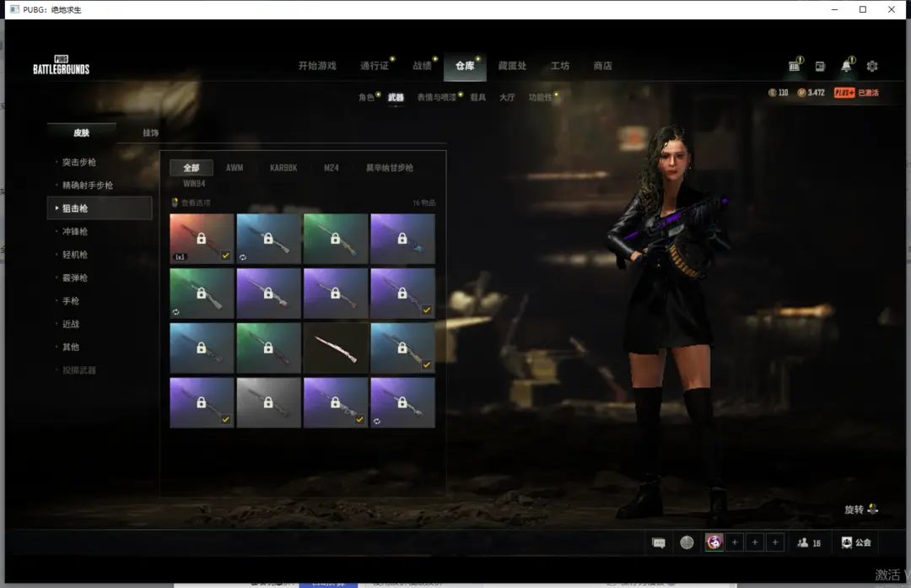Click the PLUS+ activated badge
Viewport: 911px width, 588px height.
(x=856, y=93)
